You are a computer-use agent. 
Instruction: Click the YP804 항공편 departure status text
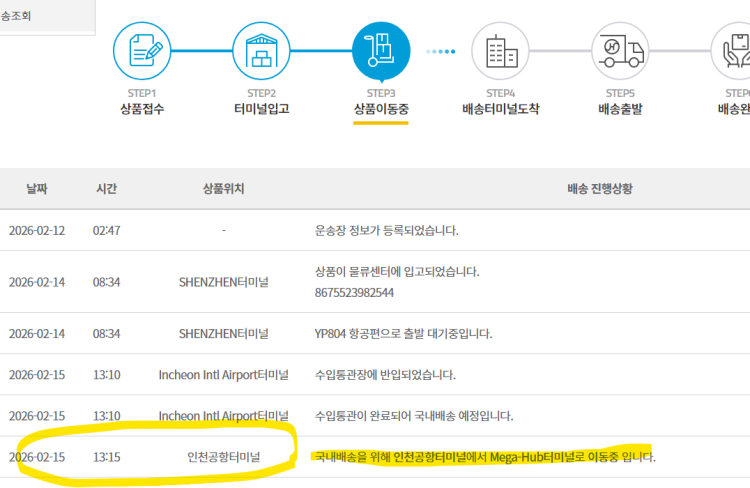403,334
